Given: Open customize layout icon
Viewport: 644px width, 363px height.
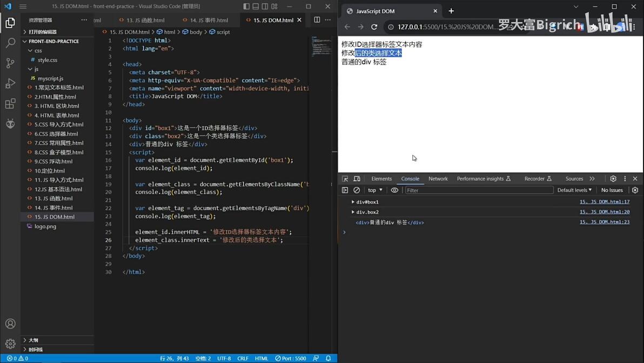Looking at the screenshot, I should point(274,6).
